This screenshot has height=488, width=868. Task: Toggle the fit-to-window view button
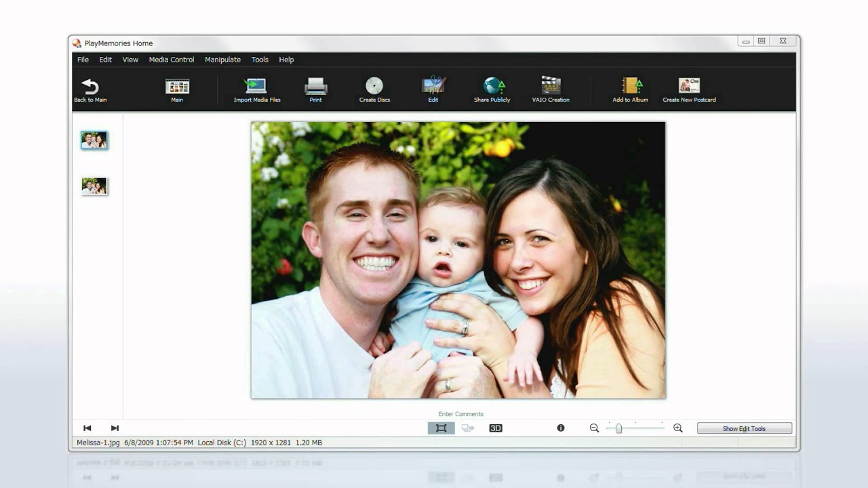441,428
